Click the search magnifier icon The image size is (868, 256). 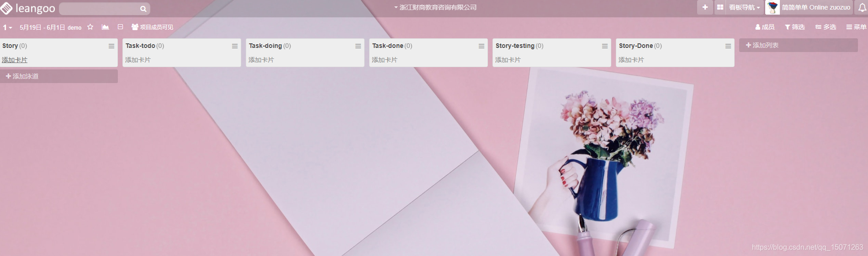click(x=143, y=9)
